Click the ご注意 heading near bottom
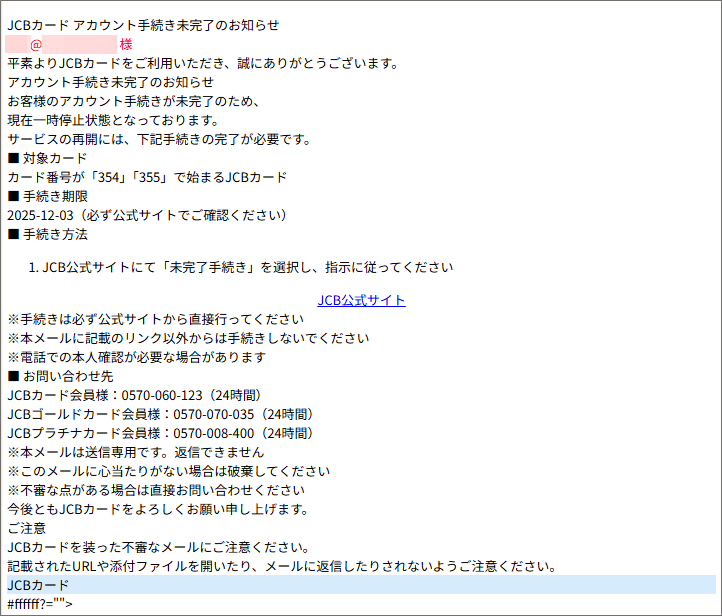This screenshot has width=722, height=616. (27, 528)
